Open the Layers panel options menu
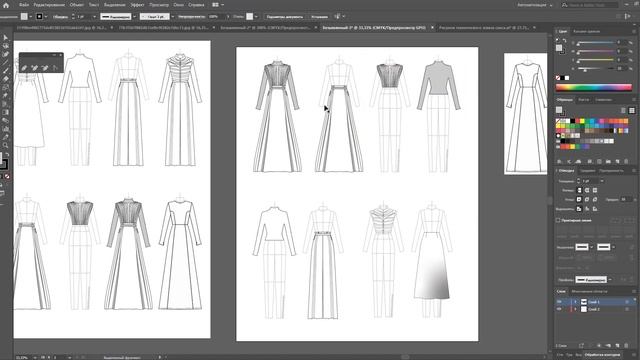 (x=634, y=291)
